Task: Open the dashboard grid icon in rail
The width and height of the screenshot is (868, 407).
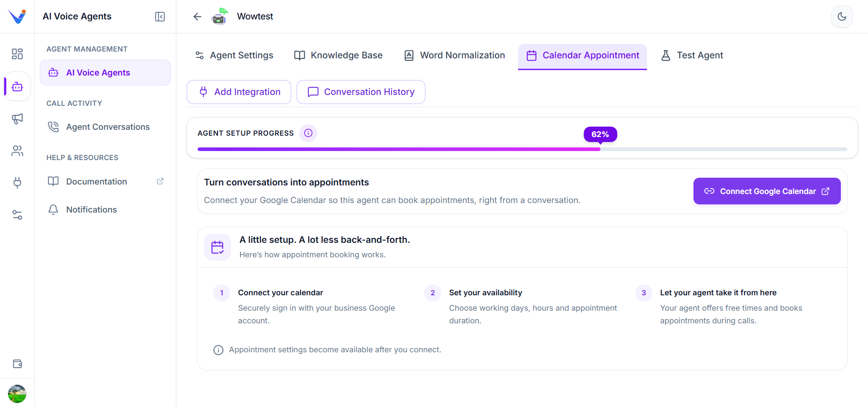Action: point(17,54)
